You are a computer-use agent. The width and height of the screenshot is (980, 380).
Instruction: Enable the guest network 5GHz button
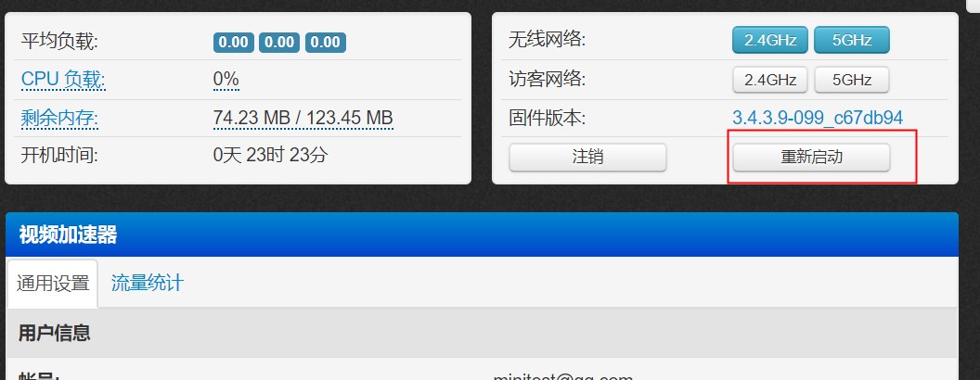[851, 80]
